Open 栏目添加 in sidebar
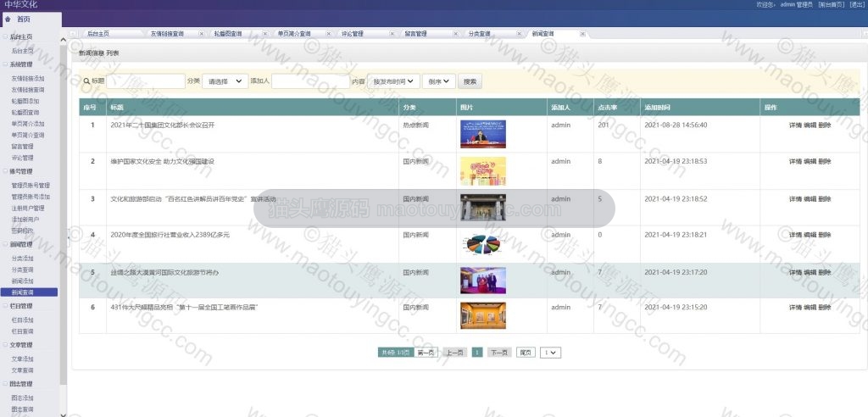 22,320
